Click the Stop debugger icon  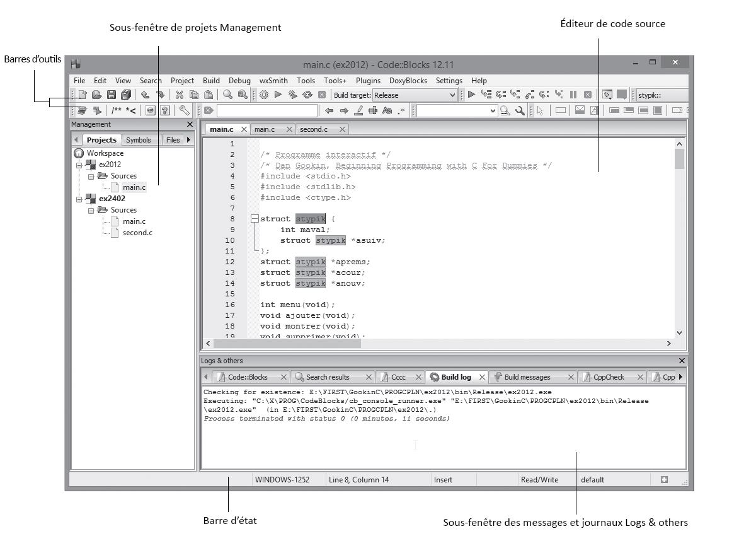tap(588, 95)
